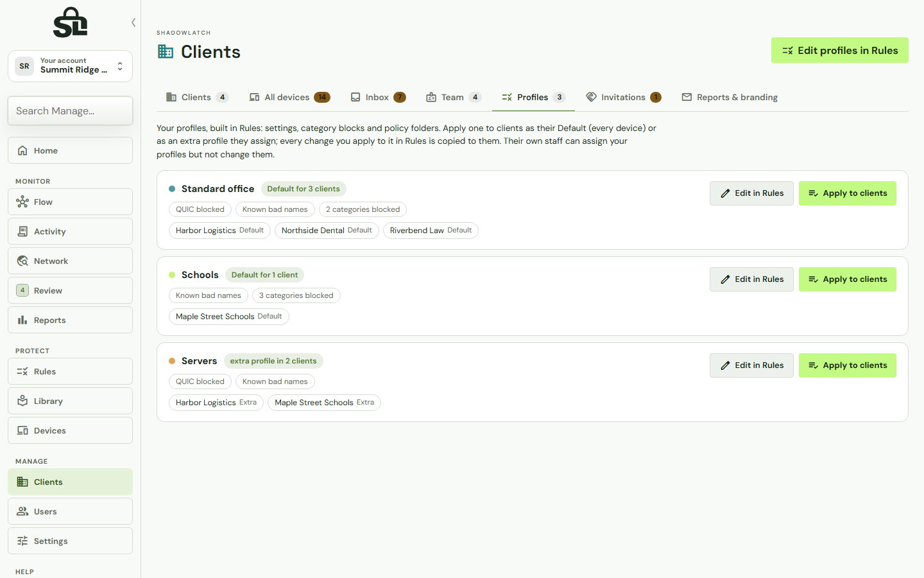The width and height of the screenshot is (924, 578).
Task: Click the Schools profile name
Action: tap(200, 275)
